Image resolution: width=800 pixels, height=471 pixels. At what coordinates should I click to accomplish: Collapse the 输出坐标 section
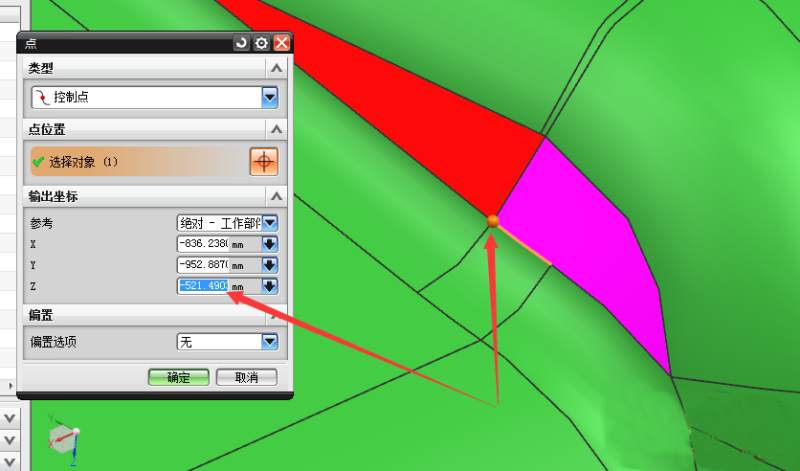tap(275, 196)
